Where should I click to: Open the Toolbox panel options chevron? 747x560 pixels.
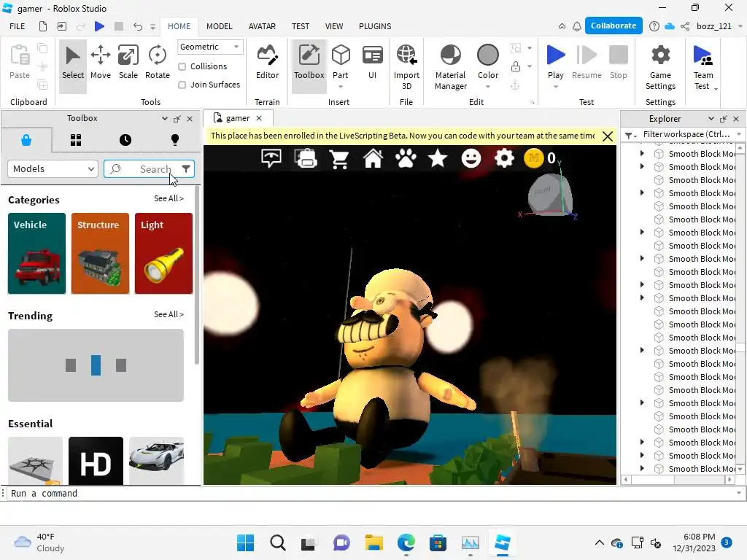(x=164, y=119)
